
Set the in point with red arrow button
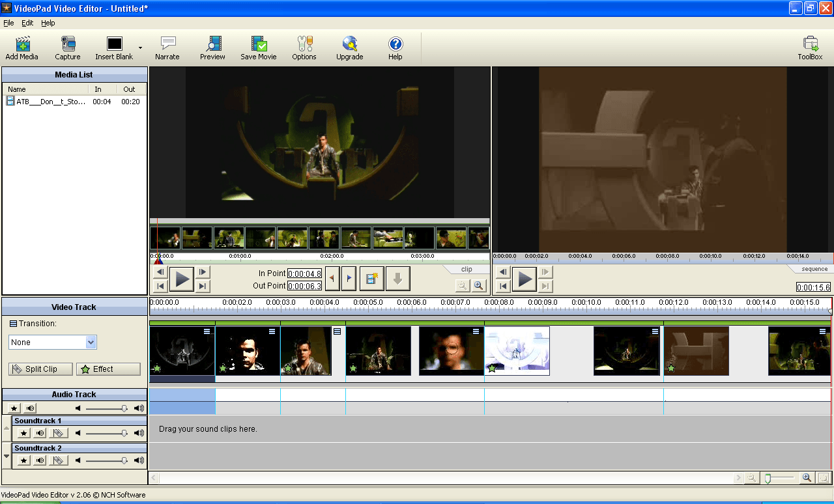tap(332, 279)
